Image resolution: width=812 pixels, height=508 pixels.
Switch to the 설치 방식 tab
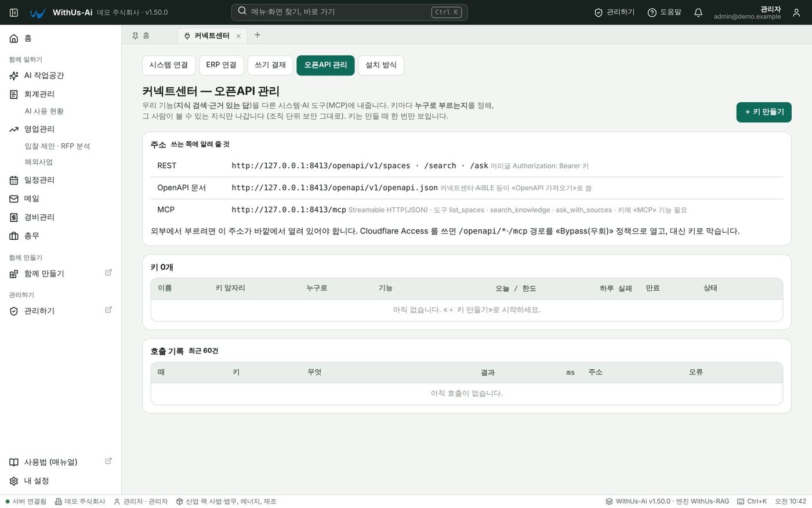point(381,65)
